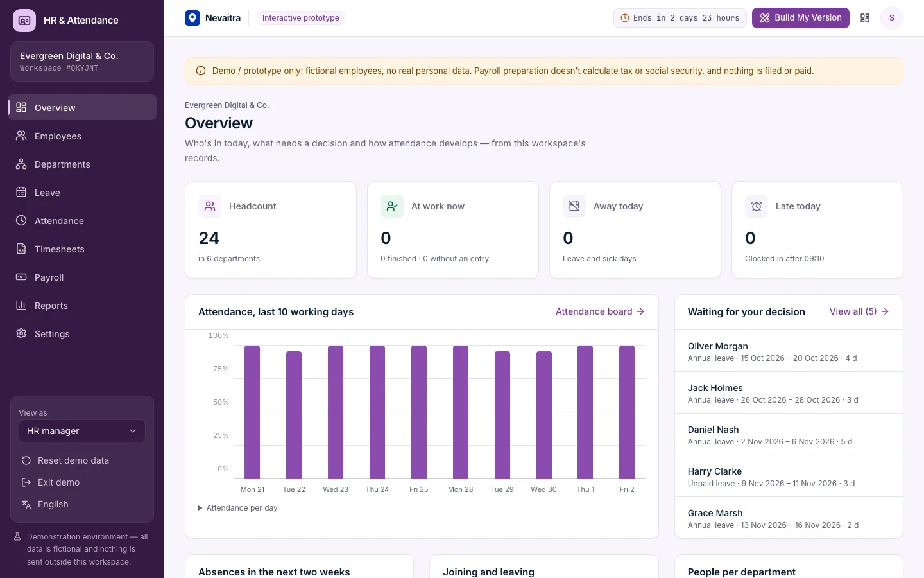The image size is (924, 578).
Task: Click the Nevaitra map-pin logo icon
Action: click(193, 18)
